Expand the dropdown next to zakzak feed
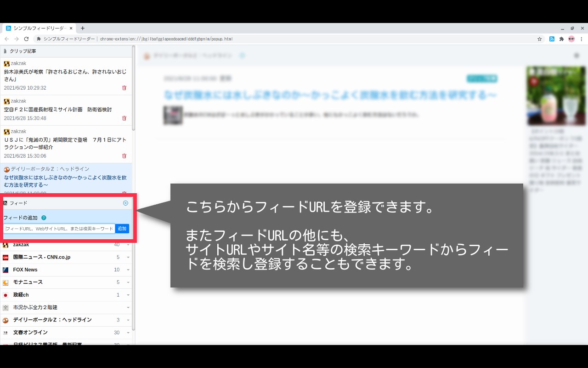Screen dimensions: 588x368 pos(129,244)
